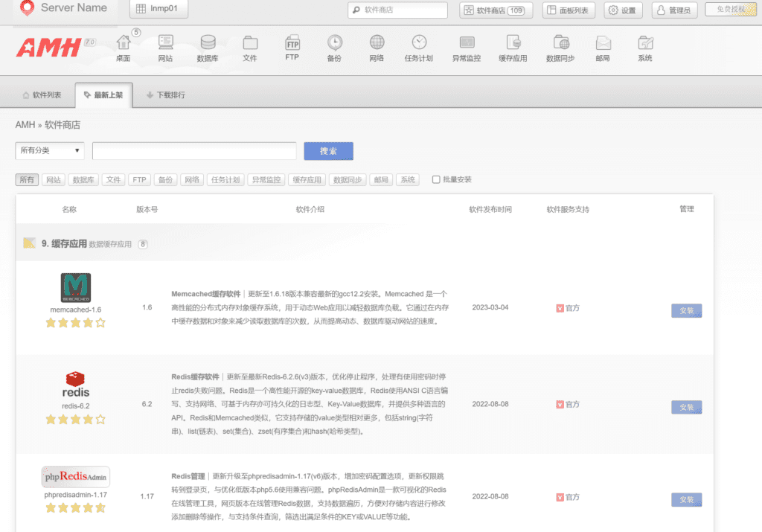
Task: Open the 软件商店 (109) button
Action: click(496, 10)
